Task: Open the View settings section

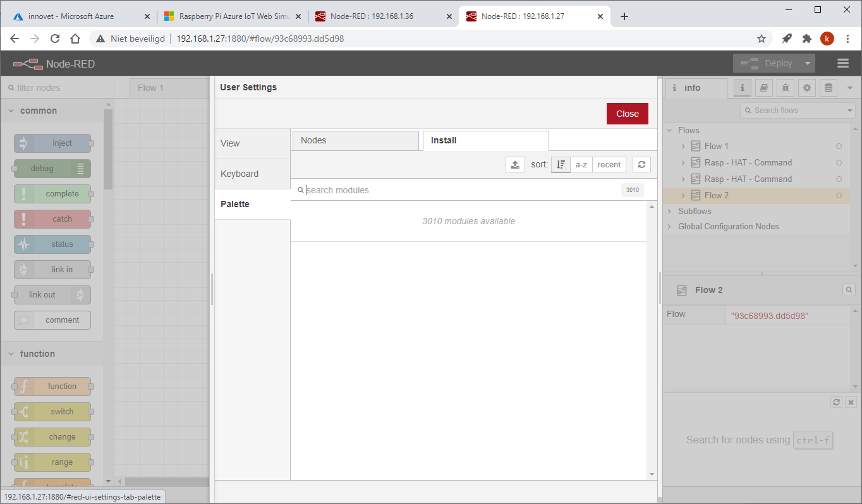Action: [x=252, y=143]
